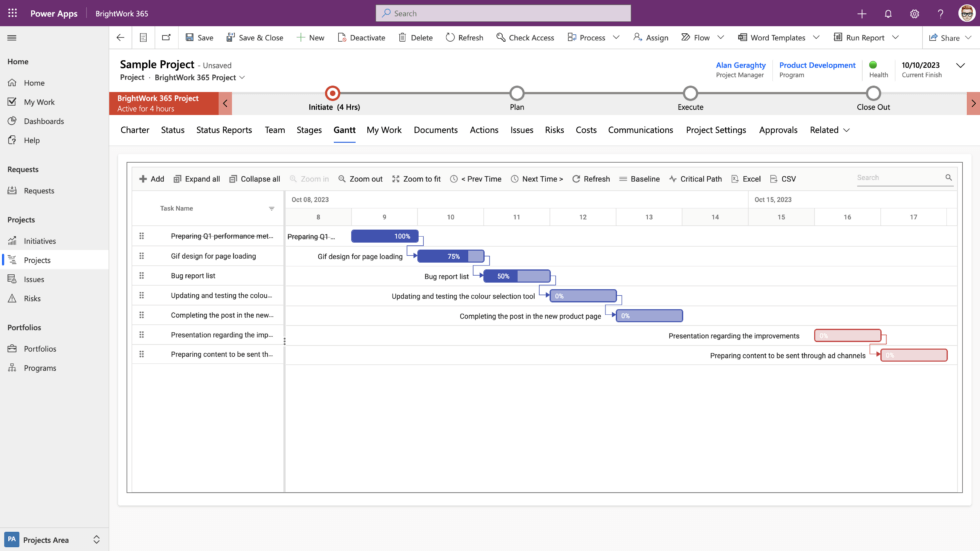Switch to the Status Reports tab

(224, 130)
